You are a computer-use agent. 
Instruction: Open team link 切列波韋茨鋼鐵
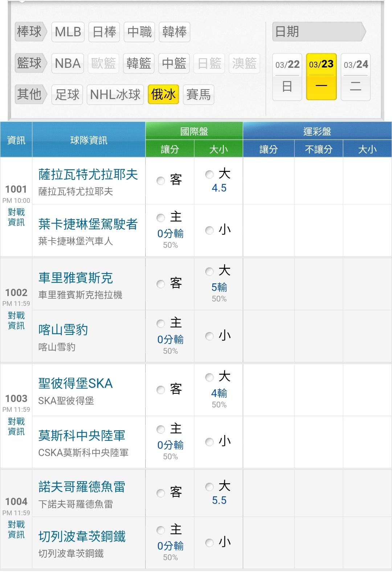click(82, 536)
